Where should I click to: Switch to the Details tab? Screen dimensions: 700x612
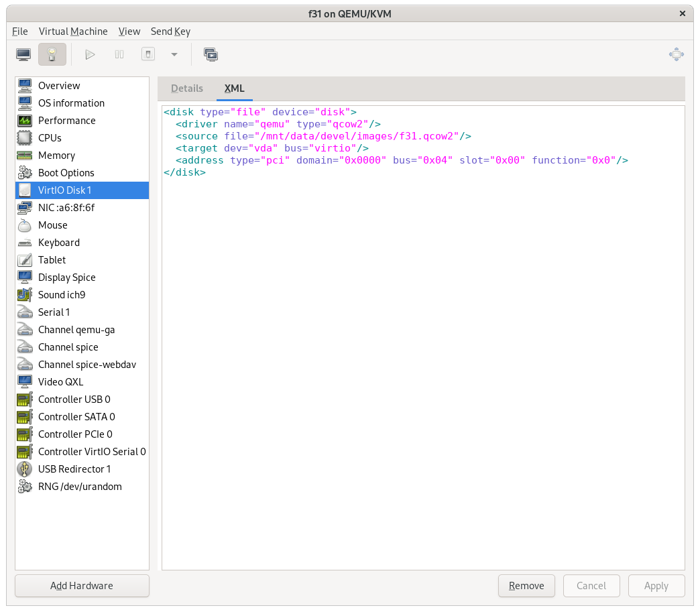pyautogui.click(x=187, y=88)
